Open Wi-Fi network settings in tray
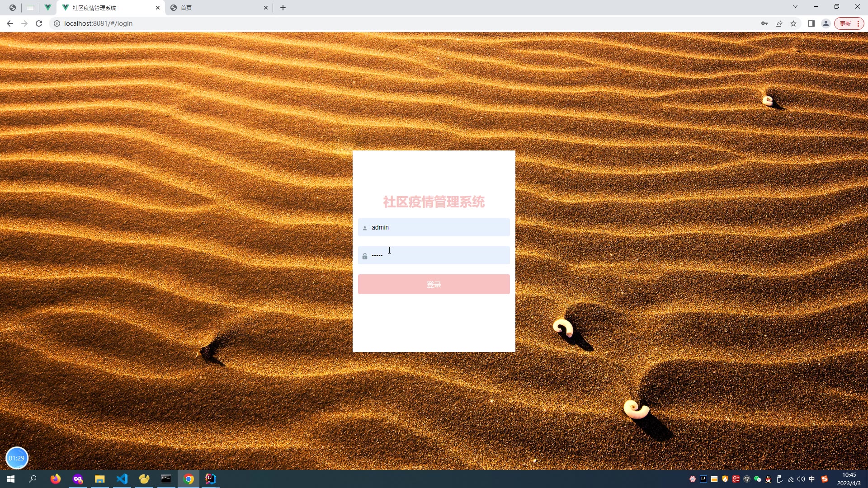This screenshot has height=488, width=868. (790, 479)
